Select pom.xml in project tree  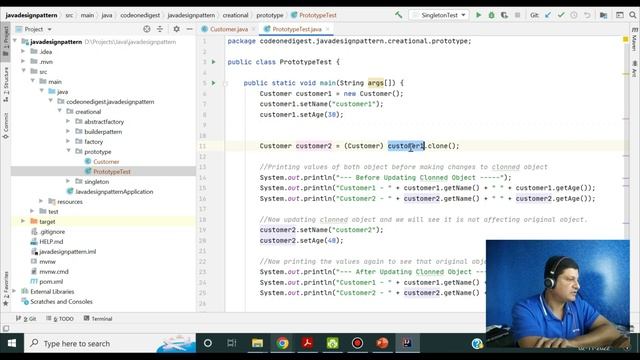[51, 282]
